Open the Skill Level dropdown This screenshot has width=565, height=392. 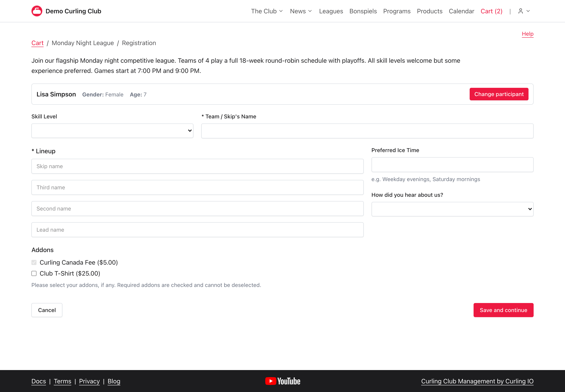[x=112, y=131]
